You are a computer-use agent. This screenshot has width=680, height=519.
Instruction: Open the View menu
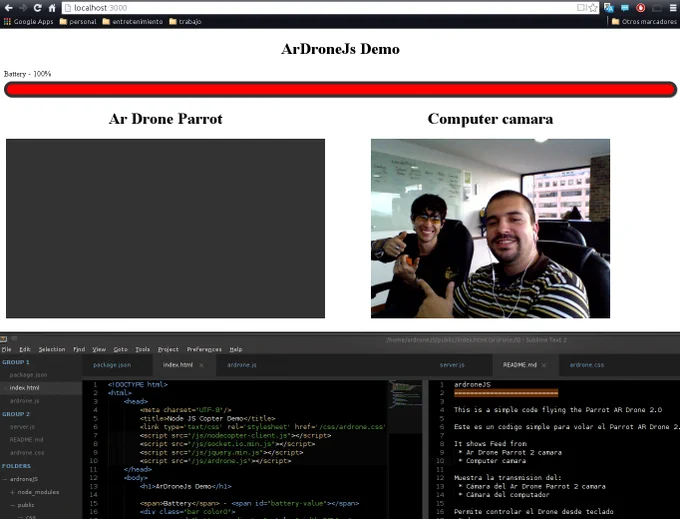pos(99,349)
